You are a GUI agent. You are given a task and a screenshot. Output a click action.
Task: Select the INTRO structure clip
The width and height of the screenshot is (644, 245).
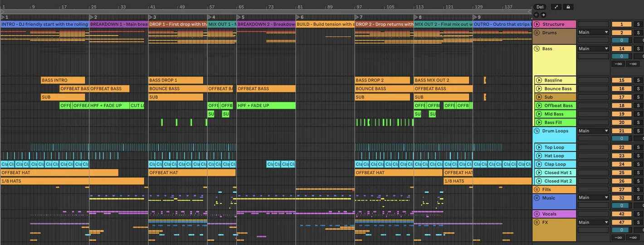(45, 24)
